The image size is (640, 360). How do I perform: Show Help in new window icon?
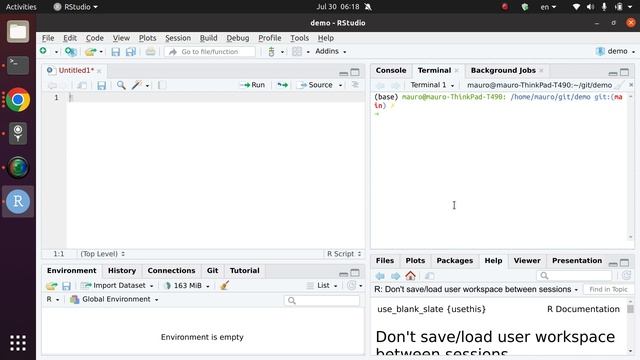[x=429, y=276]
